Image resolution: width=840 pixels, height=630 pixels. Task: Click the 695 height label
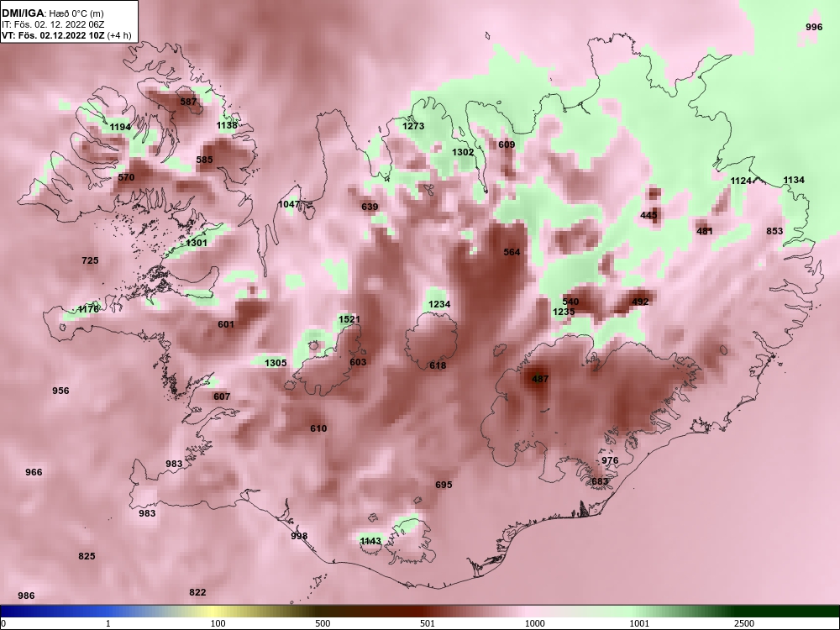(x=444, y=485)
